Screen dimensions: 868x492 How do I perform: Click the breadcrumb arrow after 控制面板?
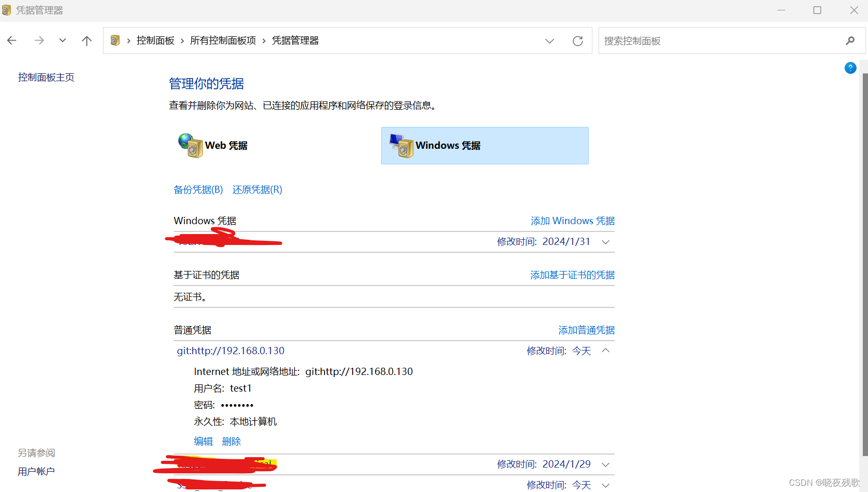point(182,41)
